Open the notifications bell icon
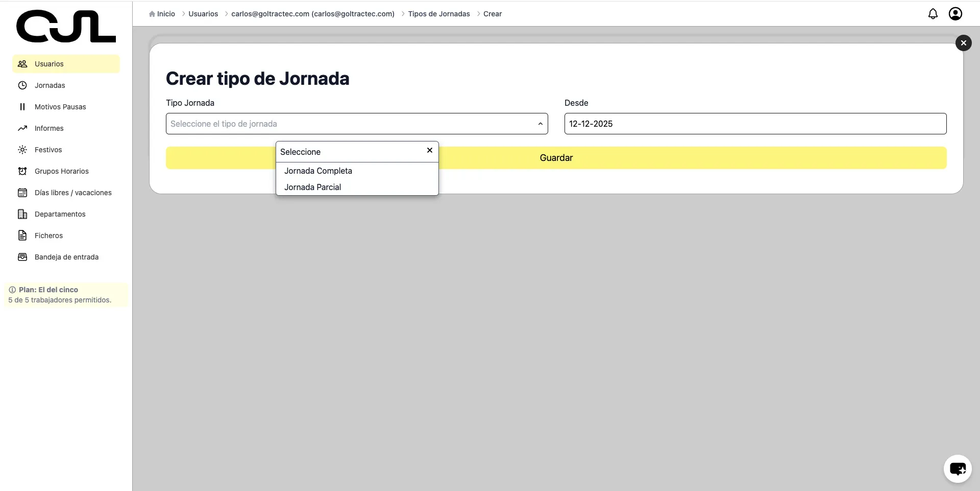Viewport: 980px width, 491px height. pyautogui.click(x=933, y=14)
